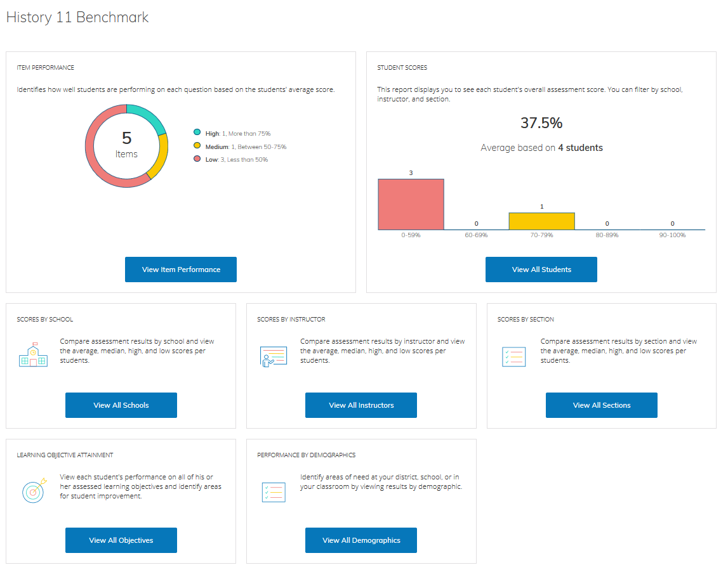Click the yellow Medium legend dot
The image size is (728, 572).
(x=197, y=146)
